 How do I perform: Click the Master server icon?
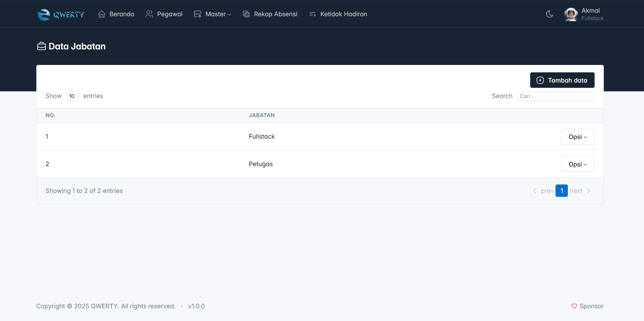[x=198, y=14]
